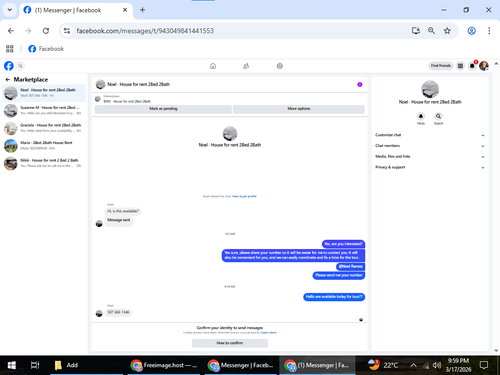
Task: Close the Messenger | Facebook tab
Action: [125, 10]
